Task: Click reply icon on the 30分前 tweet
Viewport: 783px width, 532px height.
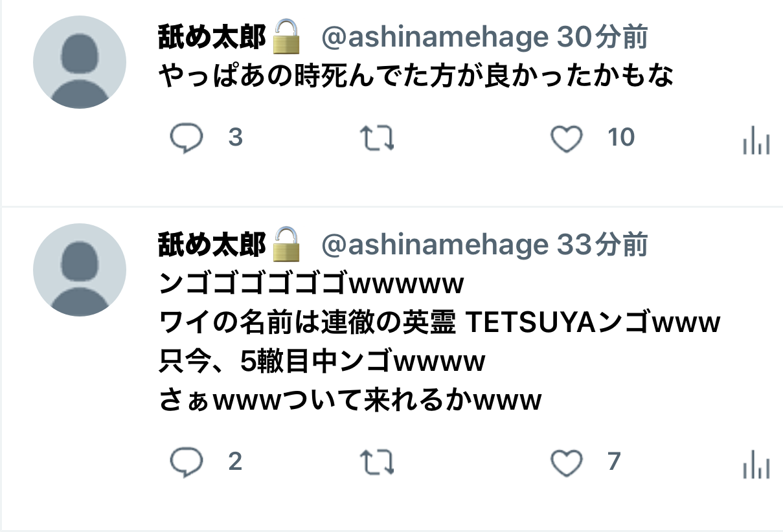Action: (x=187, y=139)
